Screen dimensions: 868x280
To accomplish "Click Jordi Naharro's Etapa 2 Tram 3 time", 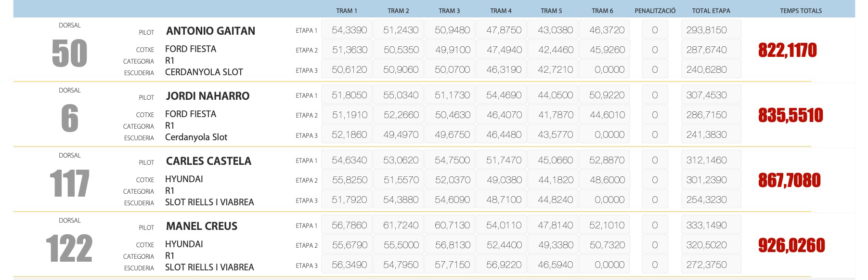I will point(452,115).
